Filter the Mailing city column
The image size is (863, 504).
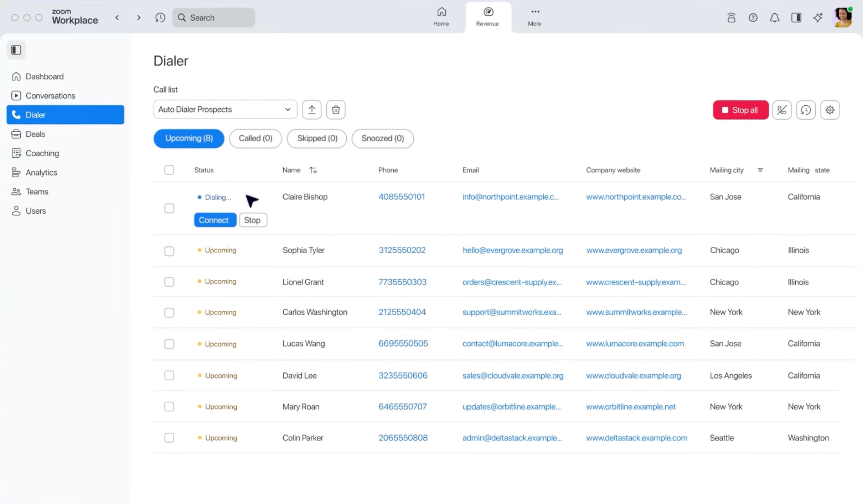760,170
